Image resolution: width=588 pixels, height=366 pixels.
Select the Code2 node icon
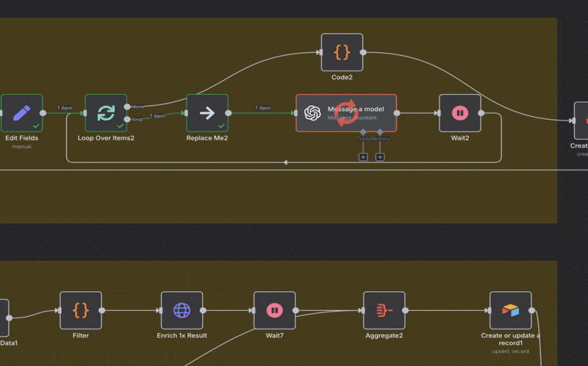coord(342,53)
